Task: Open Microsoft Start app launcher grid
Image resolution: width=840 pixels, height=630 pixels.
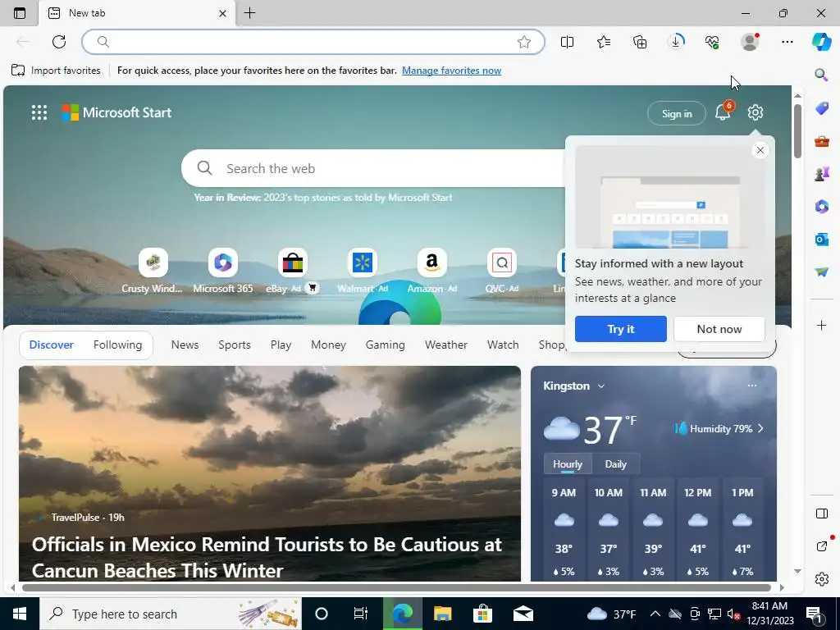Action: pos(39,112)
